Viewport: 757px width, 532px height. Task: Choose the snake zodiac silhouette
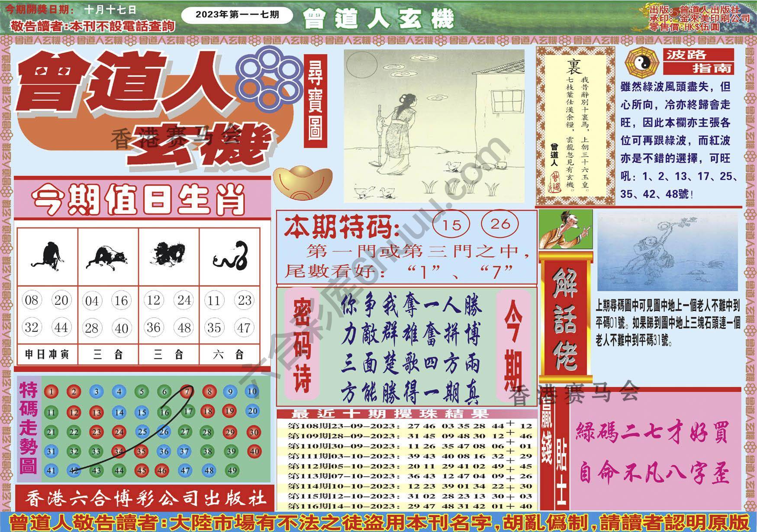[230, 256]
